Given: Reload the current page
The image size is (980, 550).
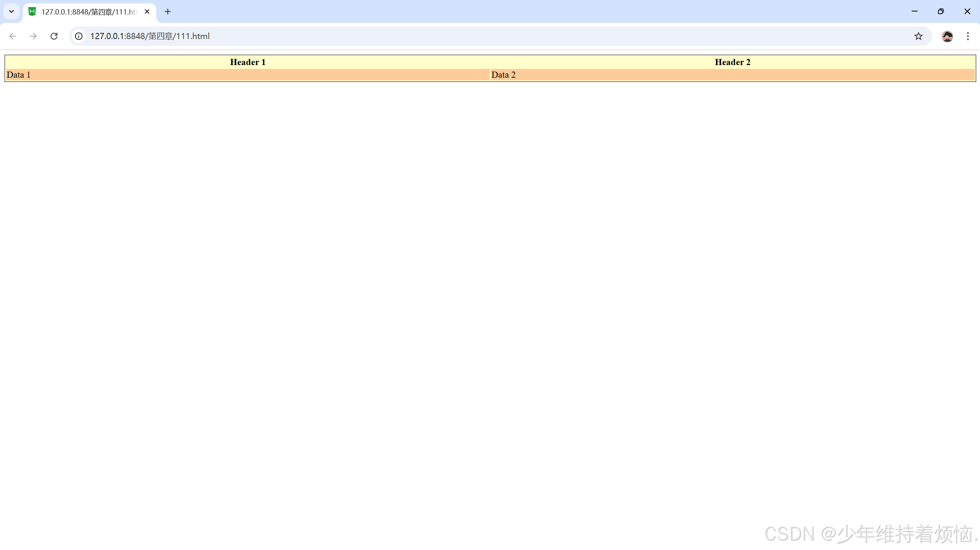Looking at the screenshot, I should tap(54, 36).
